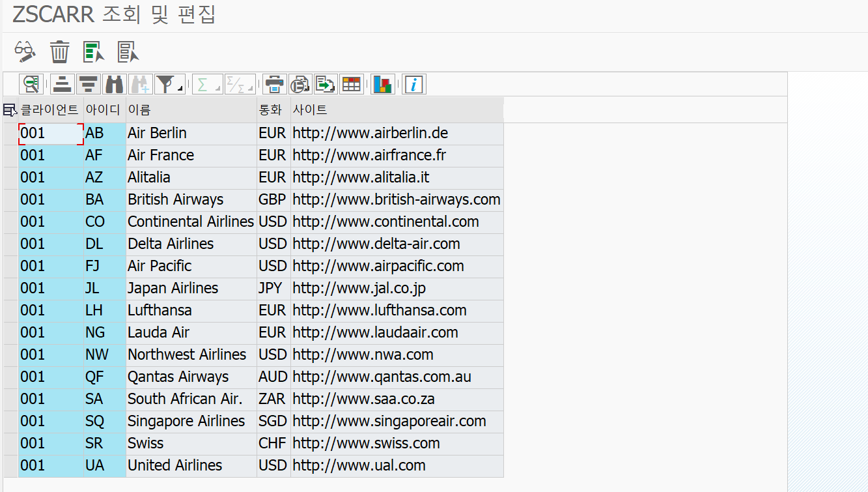Click the Northwest Airlines name cell

pos(191,355)
